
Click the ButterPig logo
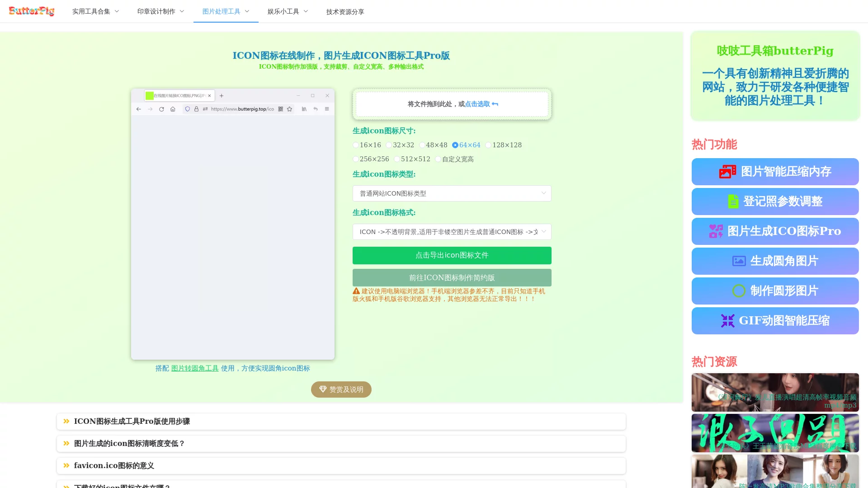pyautogui.click(x=32, y=11)
